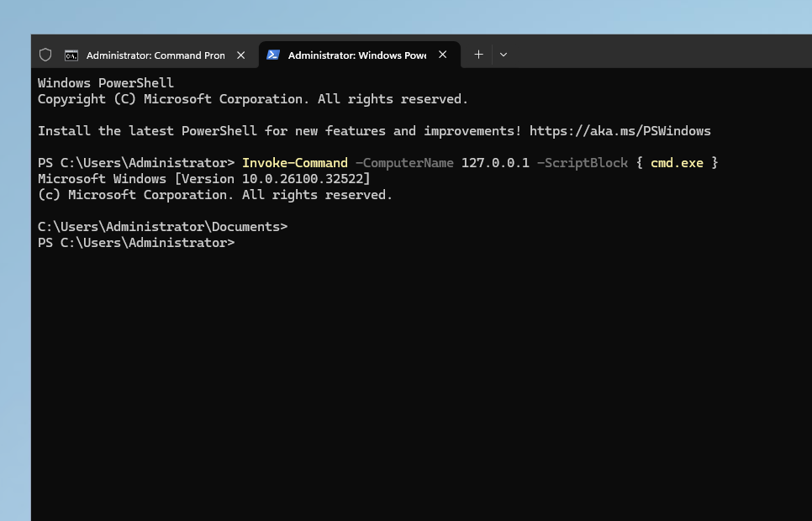Click the last PS C:\Users\Administrator> prompt
This screenshot has width=812, height=521.
(x=136, y=243)
